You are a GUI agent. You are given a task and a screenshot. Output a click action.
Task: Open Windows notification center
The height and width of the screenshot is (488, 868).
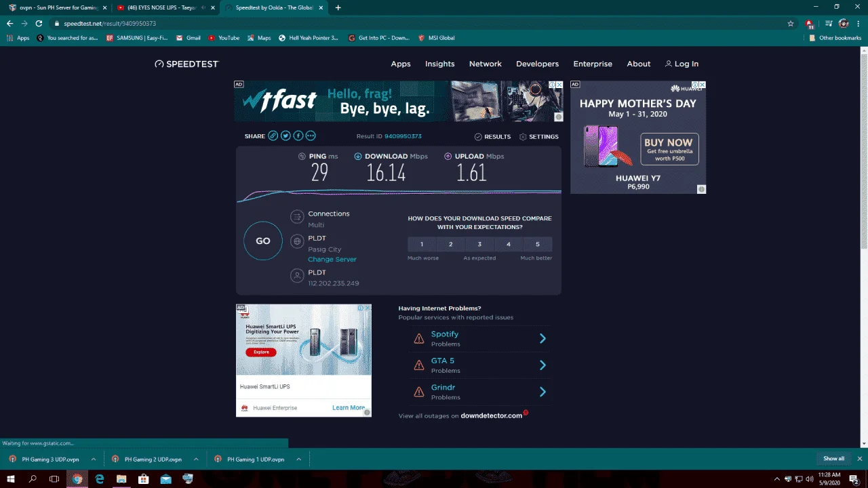(854, 479)
